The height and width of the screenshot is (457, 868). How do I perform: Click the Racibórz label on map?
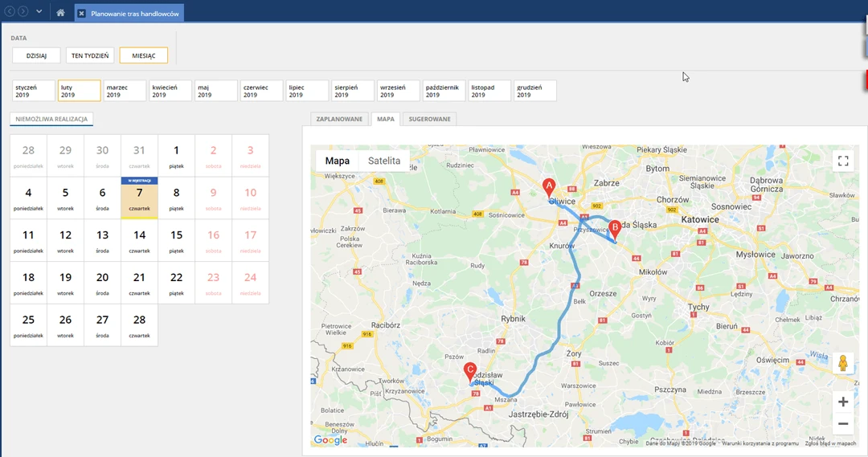click(x=385, y=325)
